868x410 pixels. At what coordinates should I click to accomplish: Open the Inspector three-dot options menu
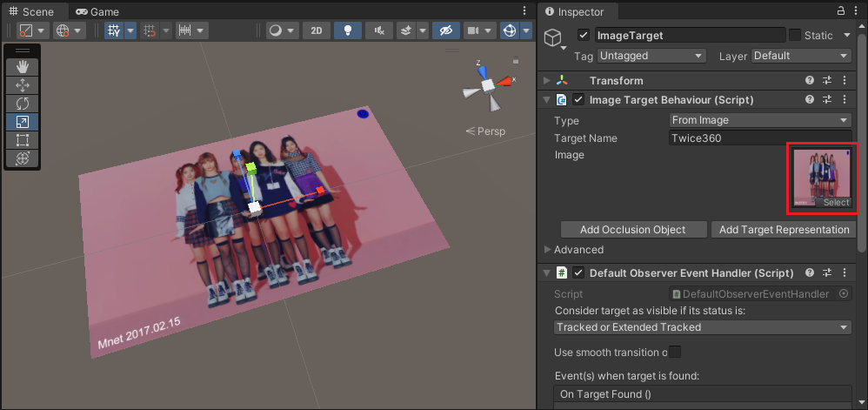point(857,11)
